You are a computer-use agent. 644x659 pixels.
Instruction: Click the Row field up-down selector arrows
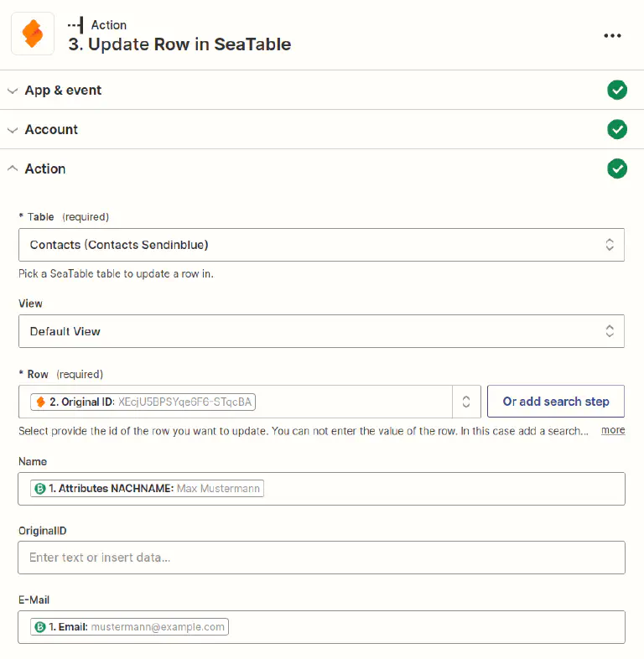point(465,402)
